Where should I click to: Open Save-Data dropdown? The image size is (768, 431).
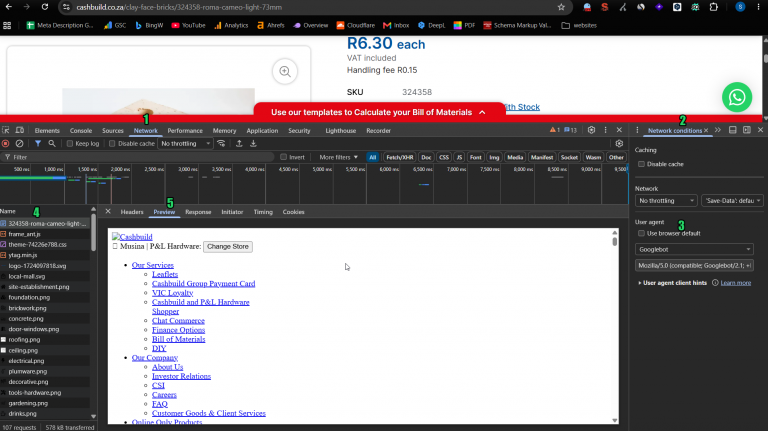[x=732, y=201]
